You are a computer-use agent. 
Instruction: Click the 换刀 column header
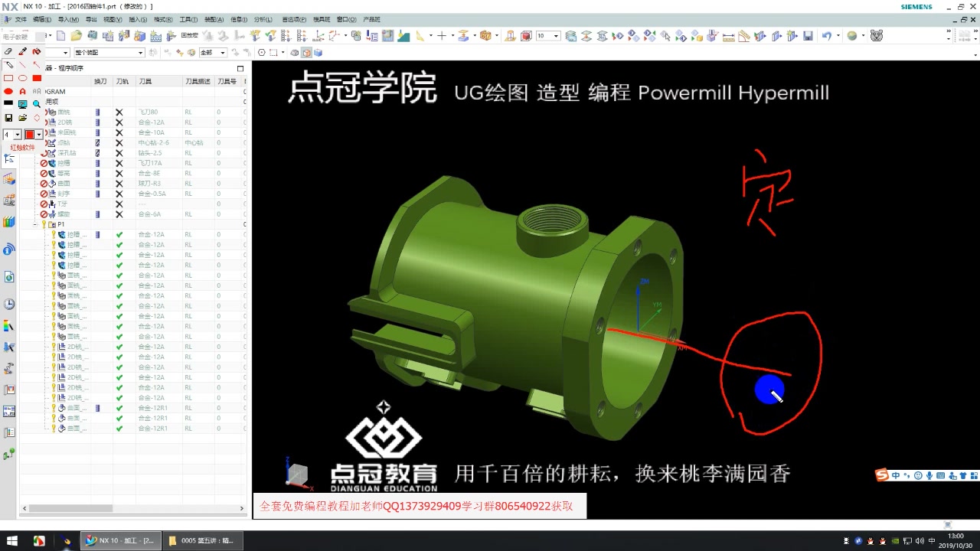click(x=100, y=80)
